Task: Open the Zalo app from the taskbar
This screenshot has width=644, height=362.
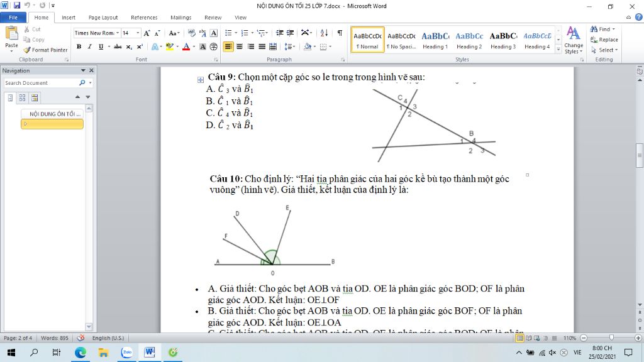Action: click(127, 352)
